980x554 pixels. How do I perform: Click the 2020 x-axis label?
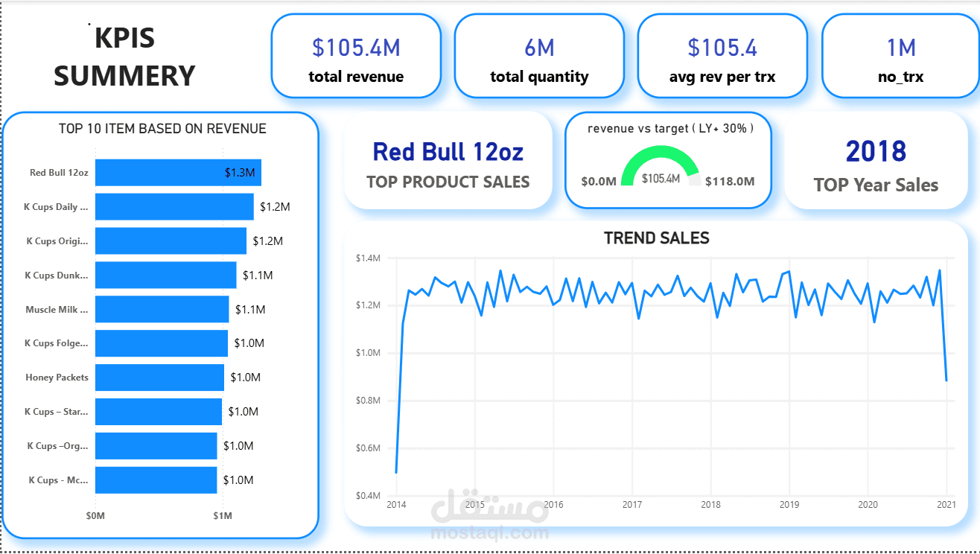coord(868,505)
